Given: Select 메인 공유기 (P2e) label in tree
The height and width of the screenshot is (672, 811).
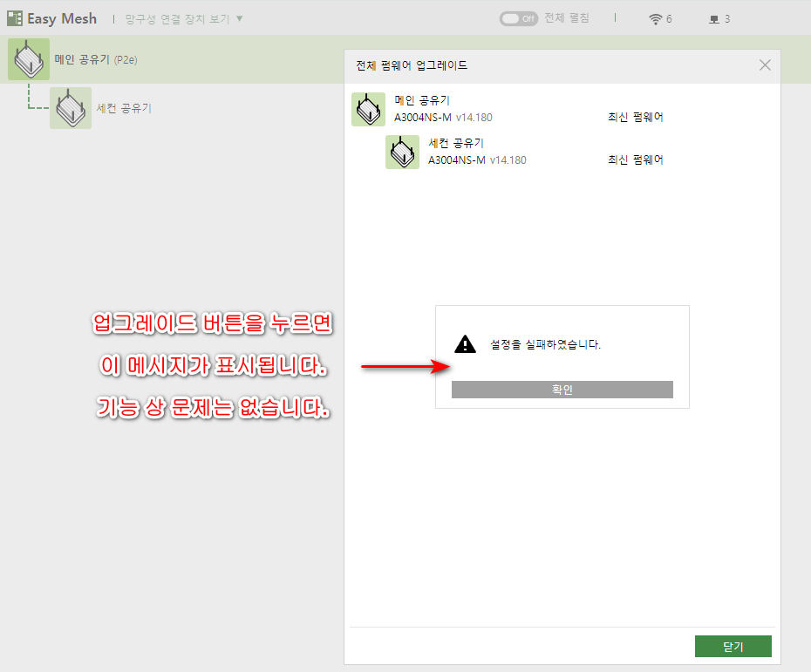Looking at the screenshot, I should pos(96,60).
